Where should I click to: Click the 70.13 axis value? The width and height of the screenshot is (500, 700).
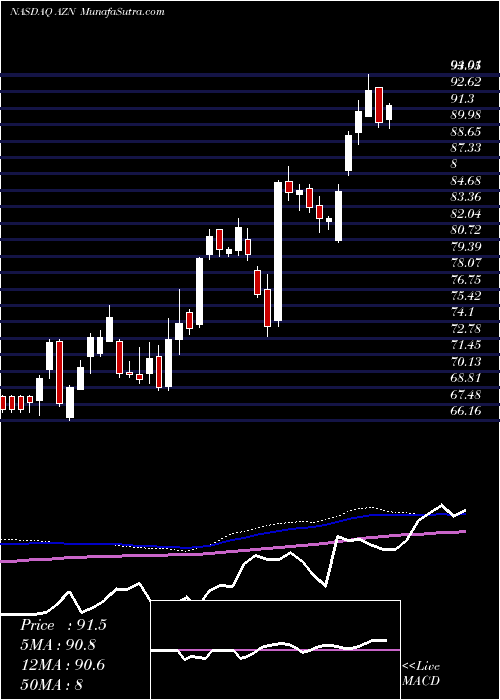466,362
